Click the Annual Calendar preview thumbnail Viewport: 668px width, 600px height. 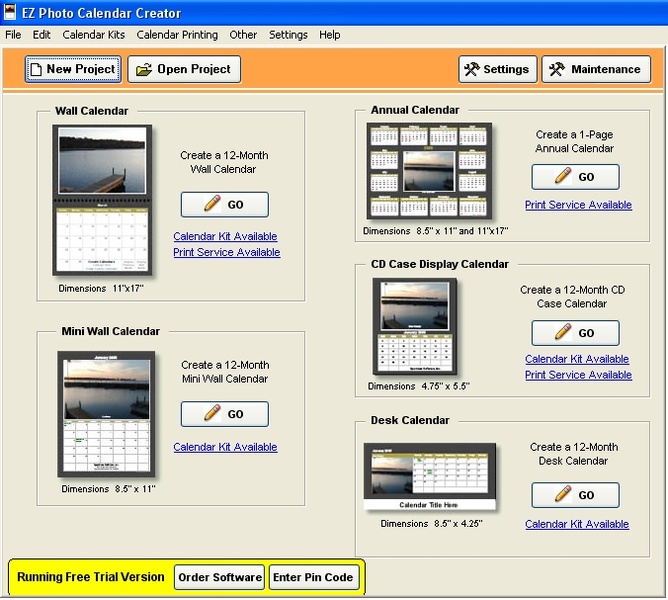tap(429, 171)
